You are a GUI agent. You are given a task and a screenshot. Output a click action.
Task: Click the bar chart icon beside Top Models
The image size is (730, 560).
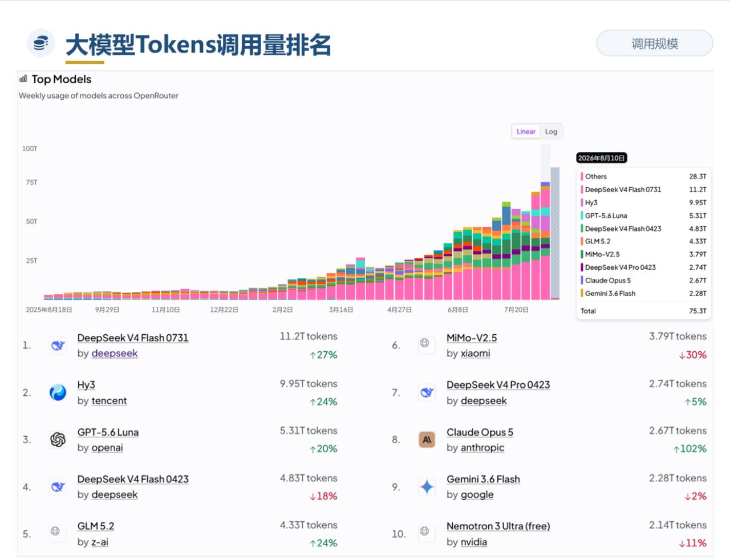pyautogui.click(x=23, y=79)
